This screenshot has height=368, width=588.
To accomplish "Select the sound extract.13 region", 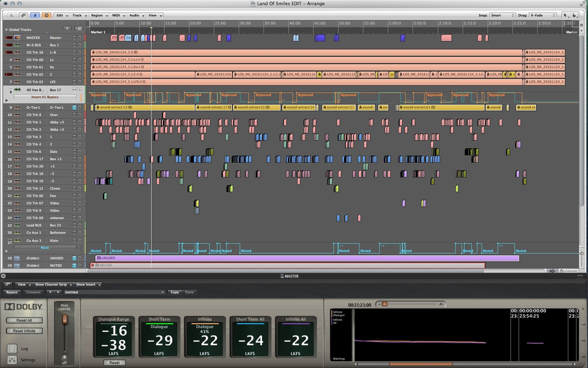I will (x=145, y=107).
